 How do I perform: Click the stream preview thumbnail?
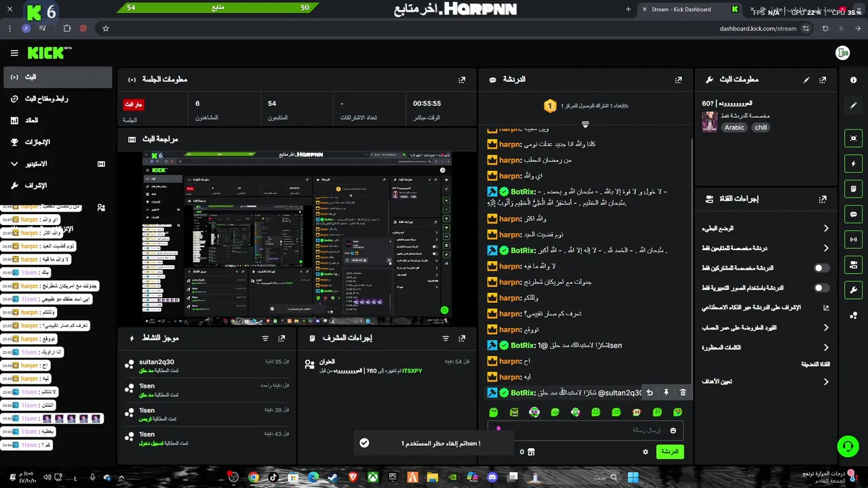(296, 238)
